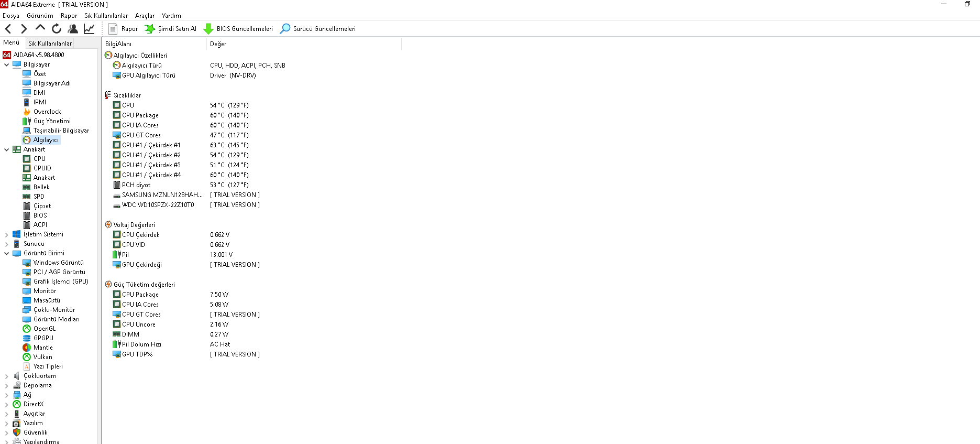Select the GPU Algılayıcı Türü row
The image size is (980, 444).
point(184,75)
